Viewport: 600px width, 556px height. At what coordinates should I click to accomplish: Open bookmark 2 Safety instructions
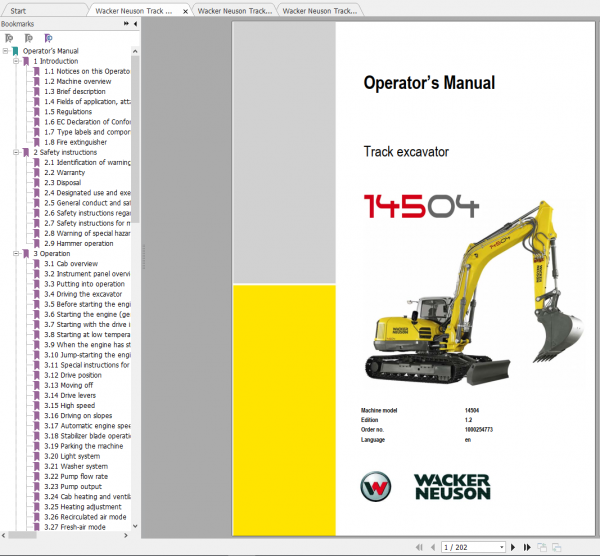click(65, 152)
